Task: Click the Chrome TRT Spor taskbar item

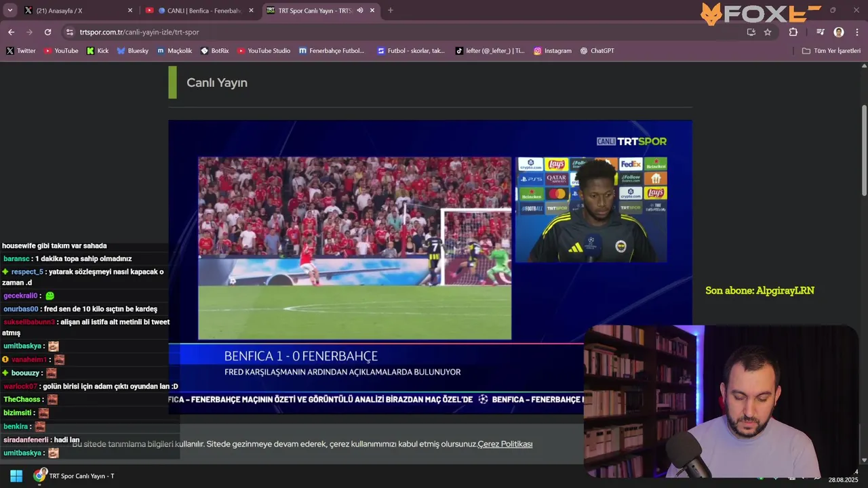Action: [75, 476]
